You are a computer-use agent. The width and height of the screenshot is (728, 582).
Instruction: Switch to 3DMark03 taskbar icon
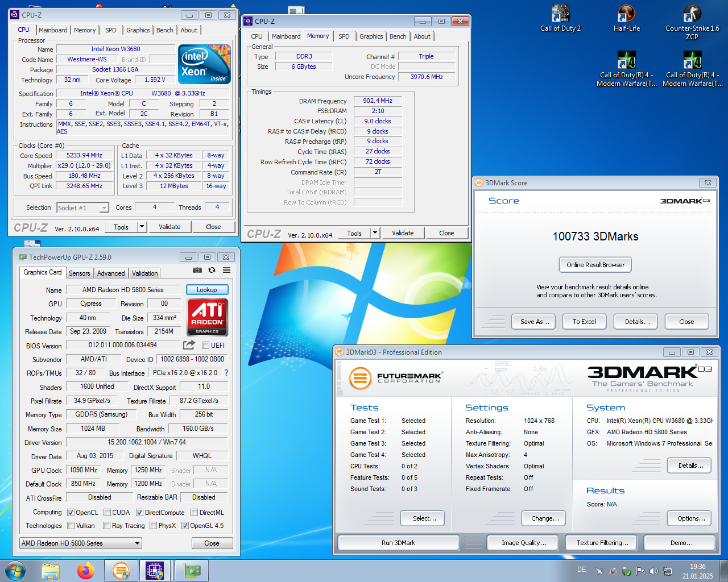point(121,571)
